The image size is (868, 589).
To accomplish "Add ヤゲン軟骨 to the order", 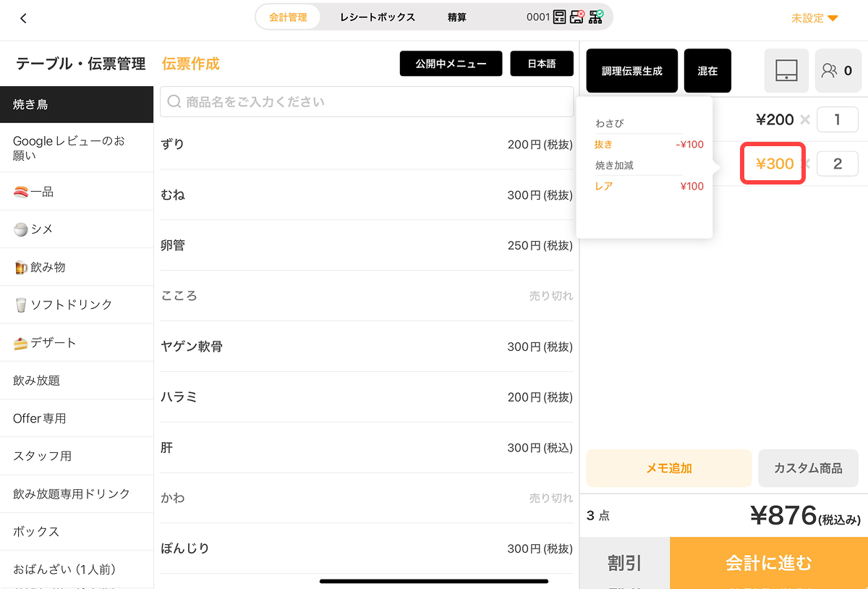I will coord(367,347).
